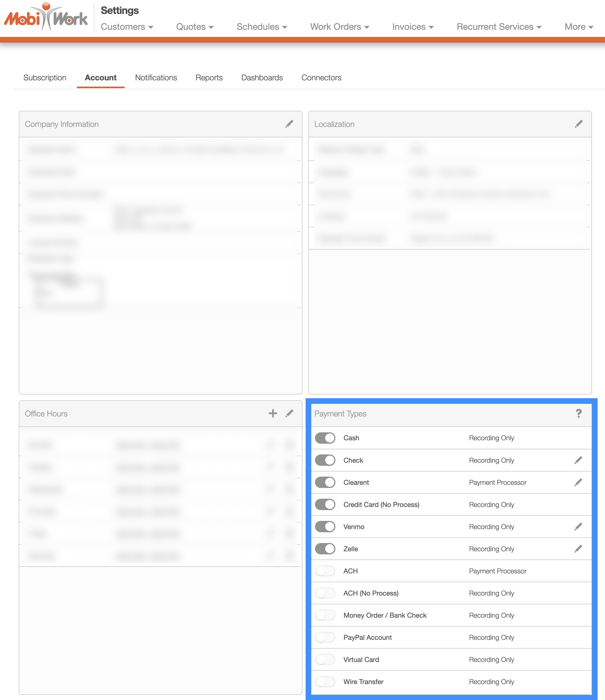Expand the Customers dropdown menu
Screen dimensions: 605x700
[127, 27]
